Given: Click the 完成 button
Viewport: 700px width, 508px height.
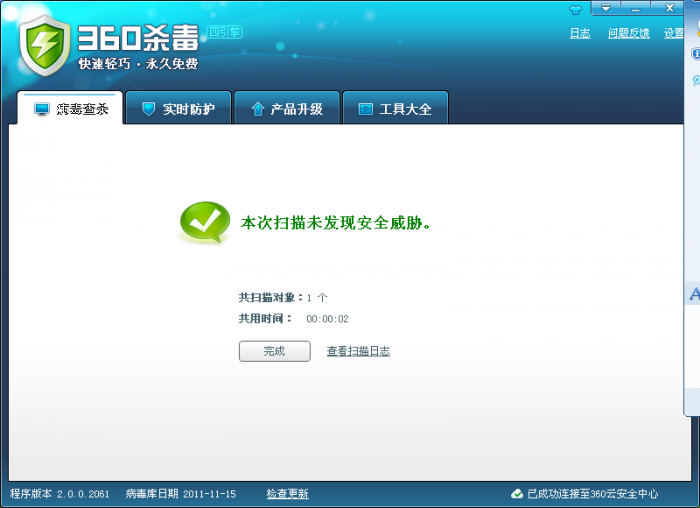Looking at the screenshot, I should pos(275,351).
